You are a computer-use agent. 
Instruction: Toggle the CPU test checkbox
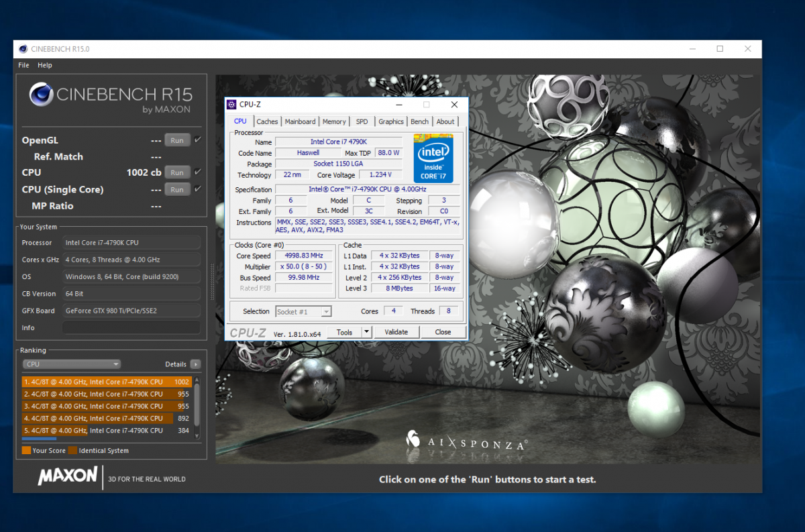tap(198, 172)
